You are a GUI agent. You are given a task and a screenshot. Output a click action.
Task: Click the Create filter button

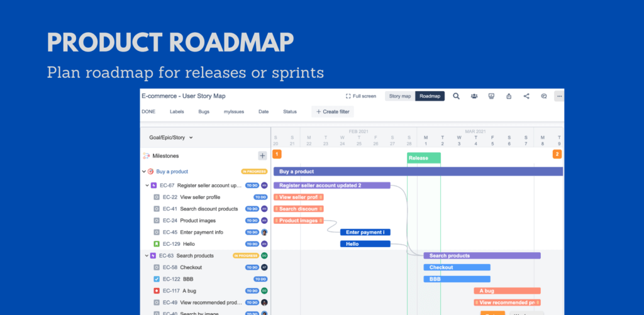[333, 112]
